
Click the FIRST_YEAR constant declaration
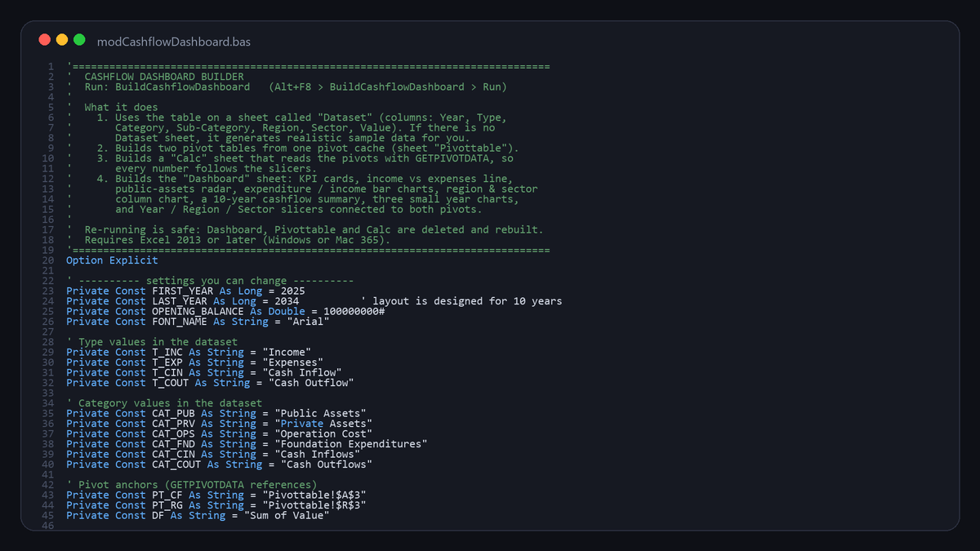click(186, 291)
